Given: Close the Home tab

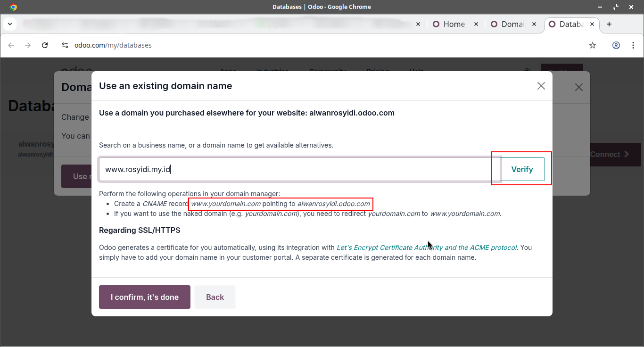Looking at the screenshot, I should pyautogui.click(x=476, y=24).
